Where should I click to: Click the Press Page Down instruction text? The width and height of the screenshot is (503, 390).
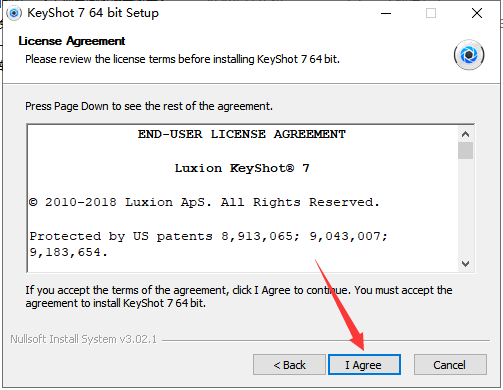tap(149, 106)
